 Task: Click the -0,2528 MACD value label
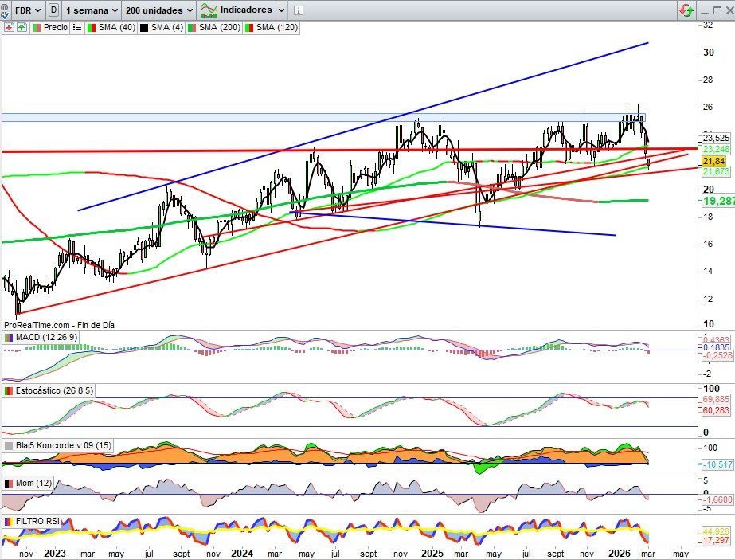coord(717,355)
